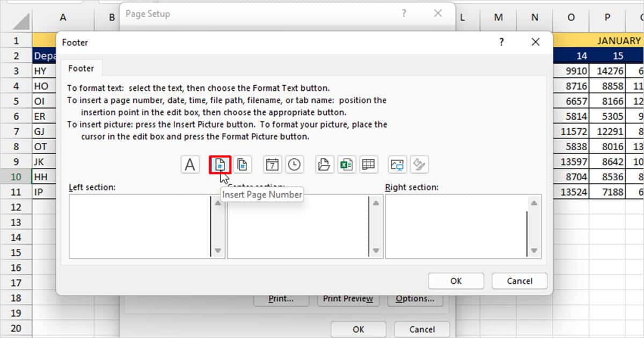This screenshot has width=644, height=338.
Task: Click the Insert Number of Pages icon
Action: point(243,165)
